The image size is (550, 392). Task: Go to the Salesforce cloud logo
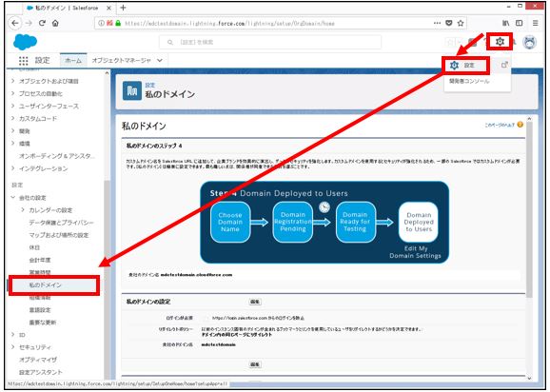[x=25, y=43]
